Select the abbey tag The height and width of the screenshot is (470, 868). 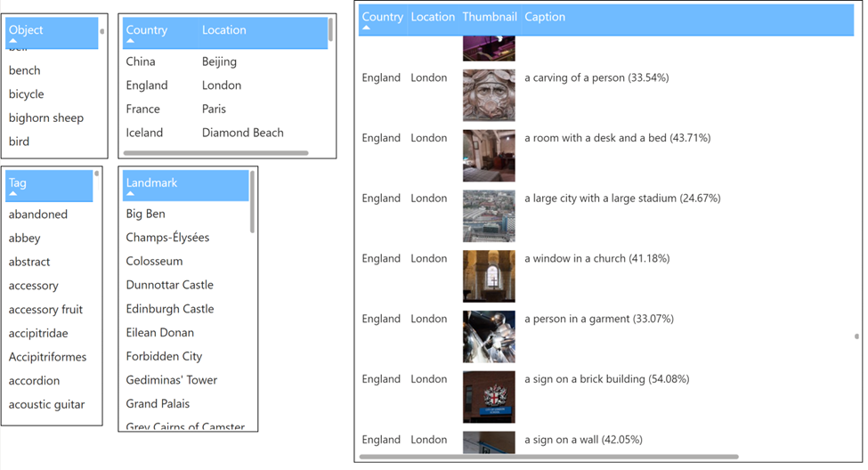(x=25, y=239)
